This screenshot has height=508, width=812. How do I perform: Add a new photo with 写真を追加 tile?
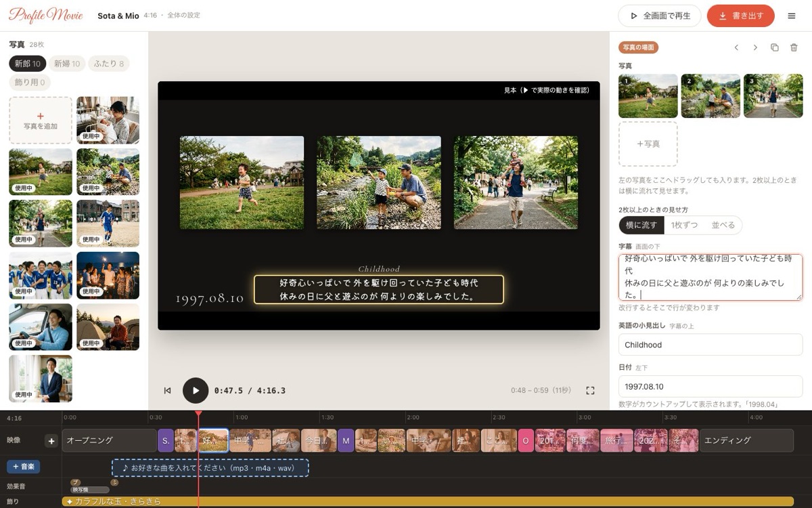[x=41, y=121]
